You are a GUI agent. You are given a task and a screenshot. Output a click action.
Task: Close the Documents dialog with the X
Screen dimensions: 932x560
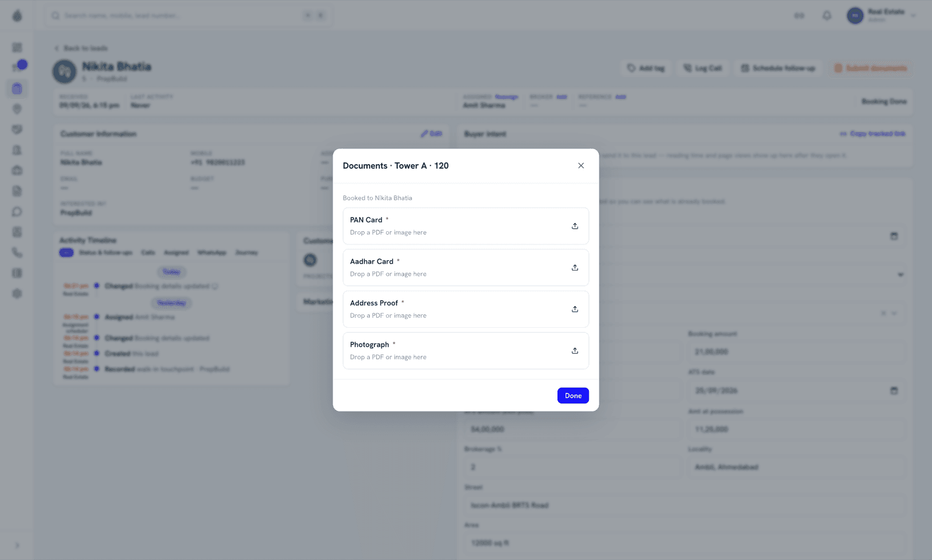click(x=581, y=166)
